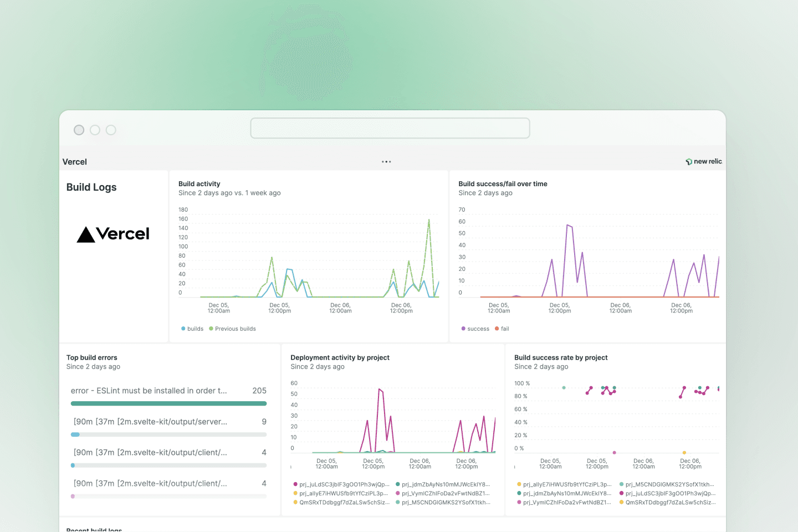Hide the 'success' series in the legend
This screenshot has width=798, height=532.
click(x=475, y=329)
